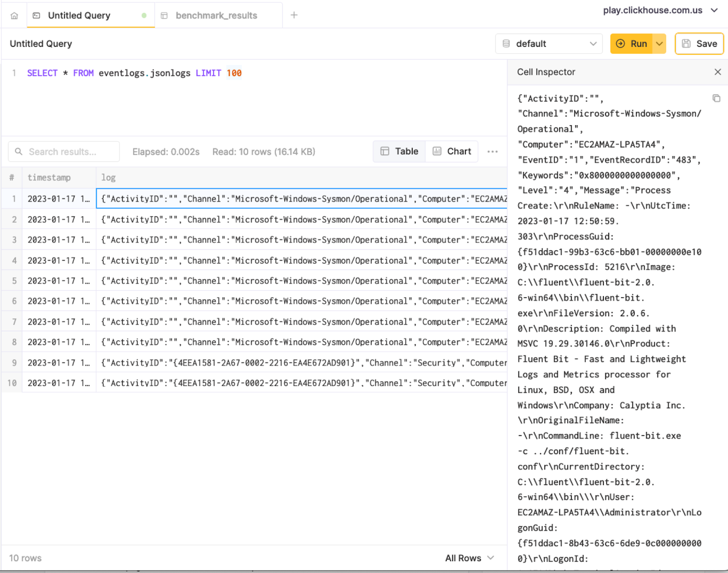
Task: Select the Untitled Query tab
Action: click(x=79, y=15)
